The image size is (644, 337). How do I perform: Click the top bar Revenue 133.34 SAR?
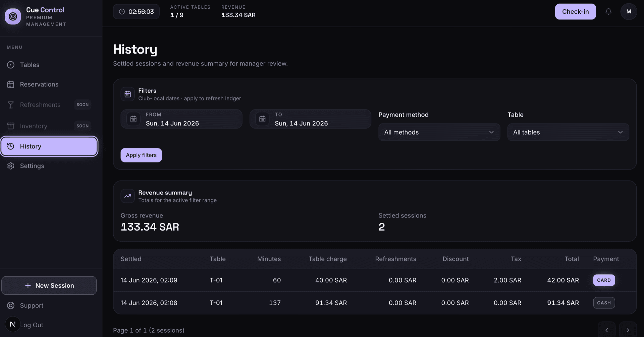(x=238, y=12)
